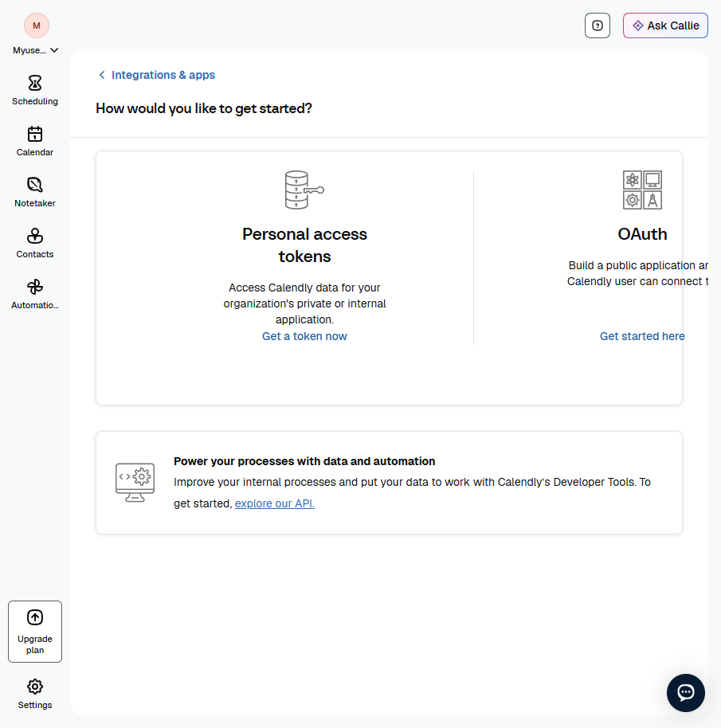Open the chat support bubble
Viewport: 721px width, 728px height.
tap(686, 693)
